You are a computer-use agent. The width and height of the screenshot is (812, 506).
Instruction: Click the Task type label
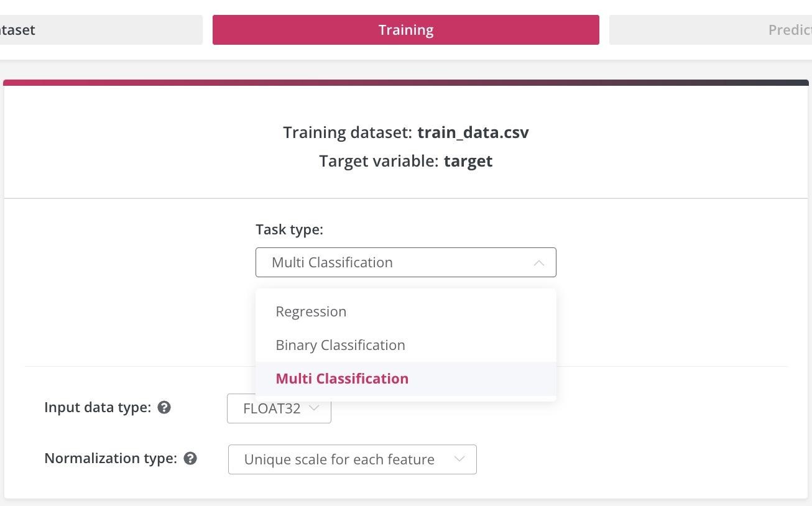point(289,229)
